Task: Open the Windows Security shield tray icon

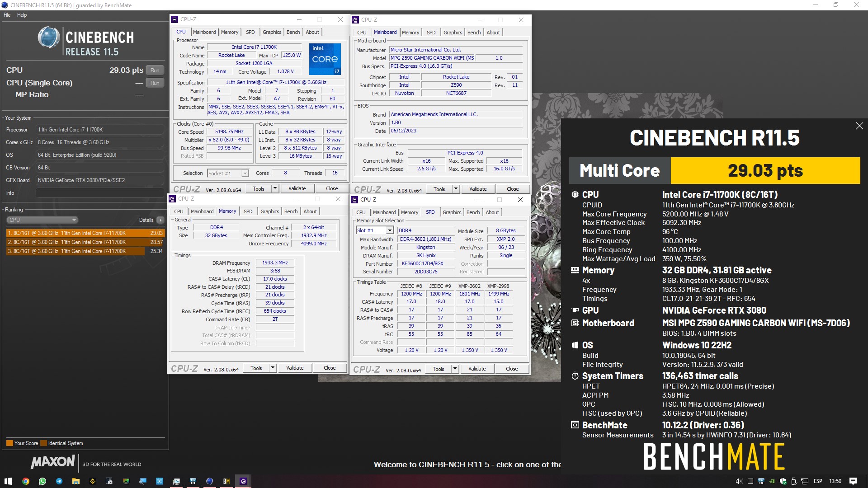Action: coord(783,481)
